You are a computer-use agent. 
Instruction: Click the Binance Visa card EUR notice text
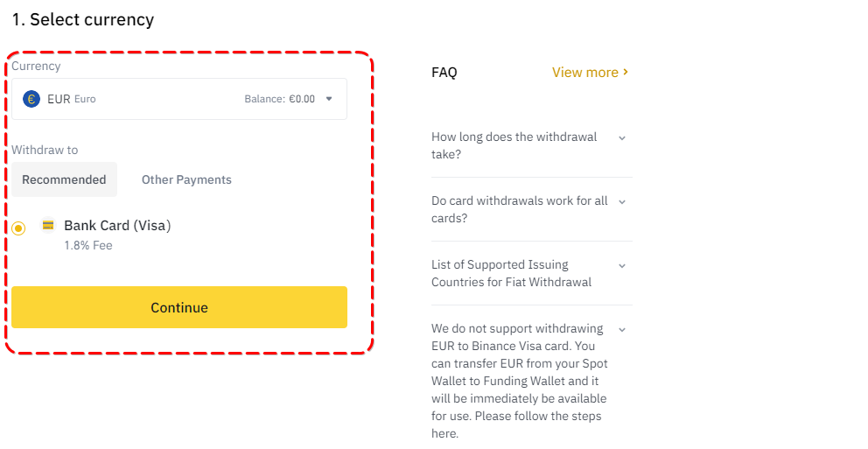pos(519,381)
